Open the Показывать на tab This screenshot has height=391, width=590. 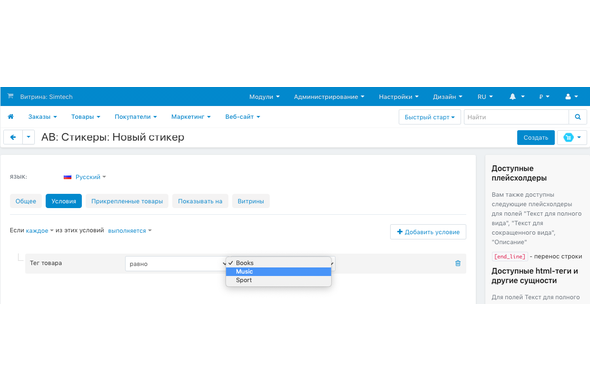(x=200, y=201)
